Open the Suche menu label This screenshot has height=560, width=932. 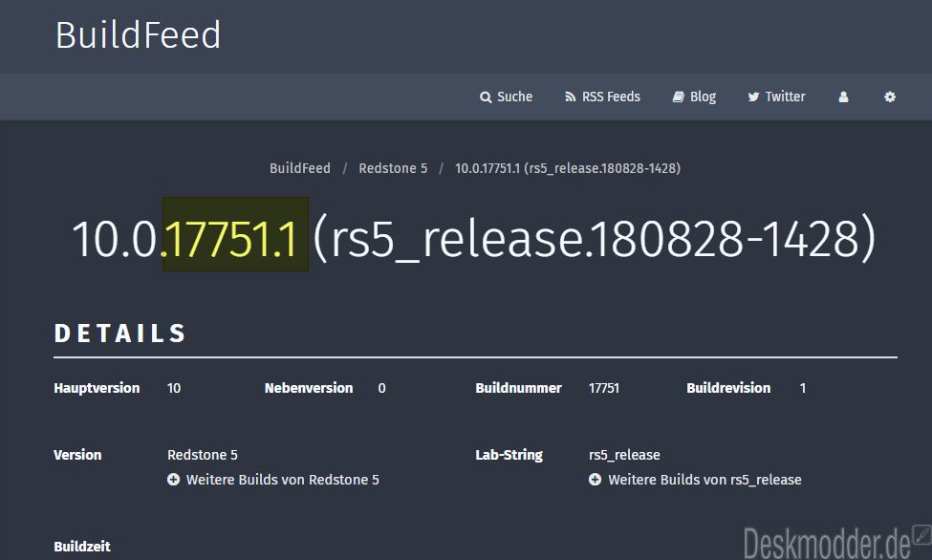(x=514, y=97)
